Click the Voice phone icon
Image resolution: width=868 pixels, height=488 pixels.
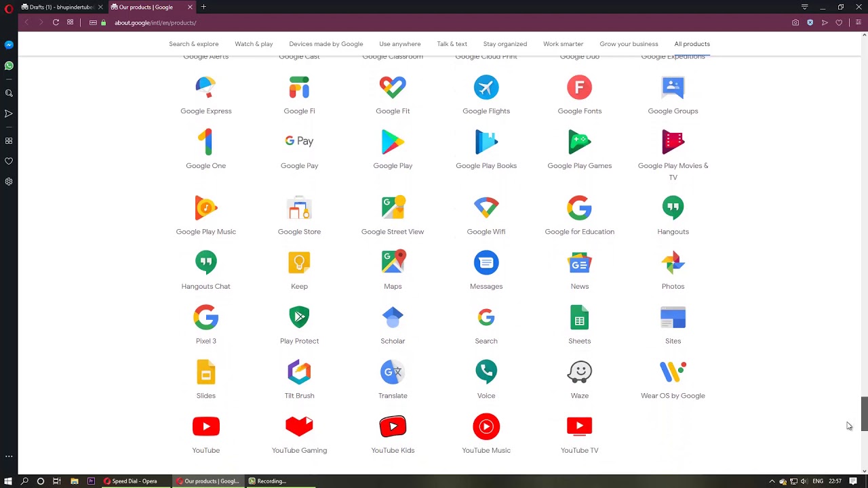tap(486, 372)
